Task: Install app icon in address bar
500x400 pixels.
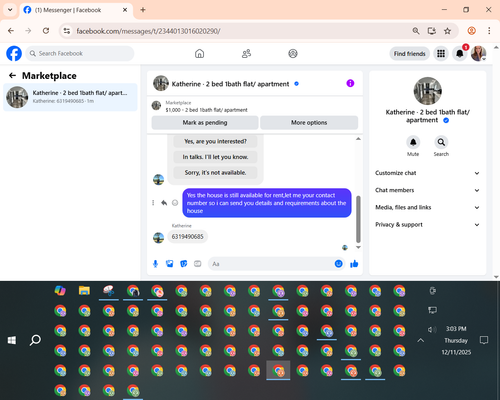Action: 432,31
